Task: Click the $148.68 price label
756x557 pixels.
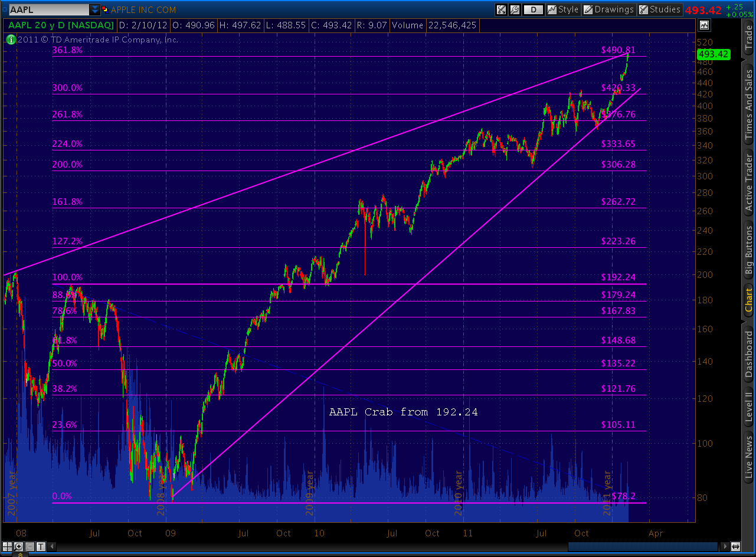Action: 618,340
